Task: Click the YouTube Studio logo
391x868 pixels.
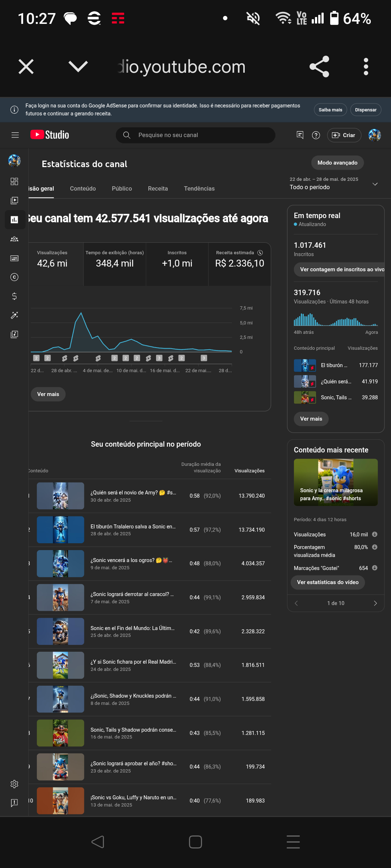Action: (x=50, y=135)
